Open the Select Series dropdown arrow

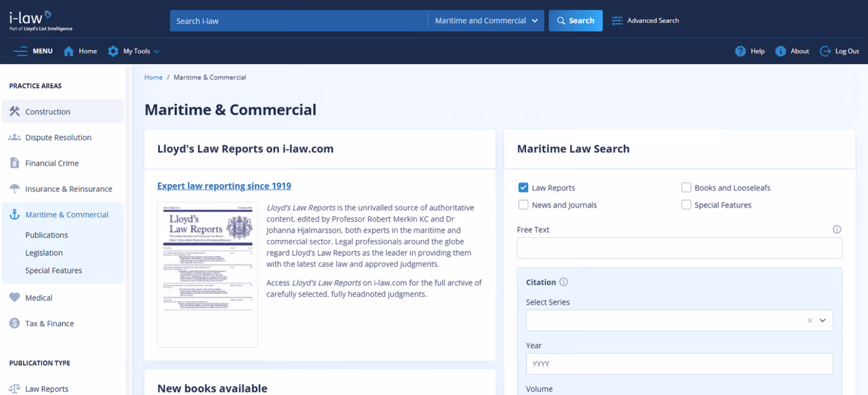tap(822, 320)
